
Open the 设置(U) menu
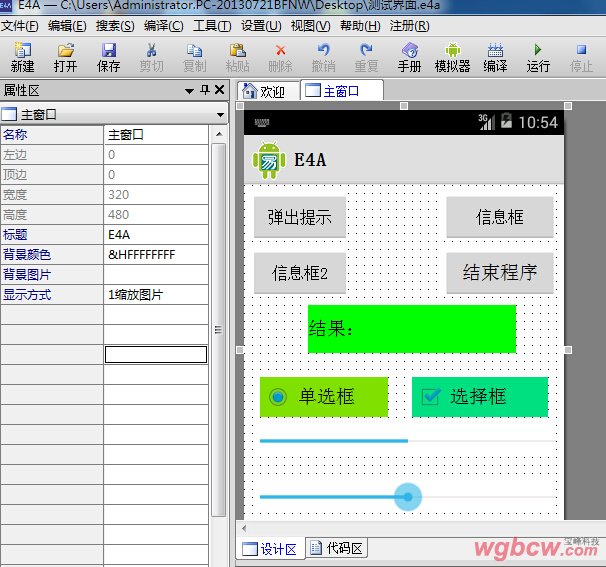pos(261,26)
